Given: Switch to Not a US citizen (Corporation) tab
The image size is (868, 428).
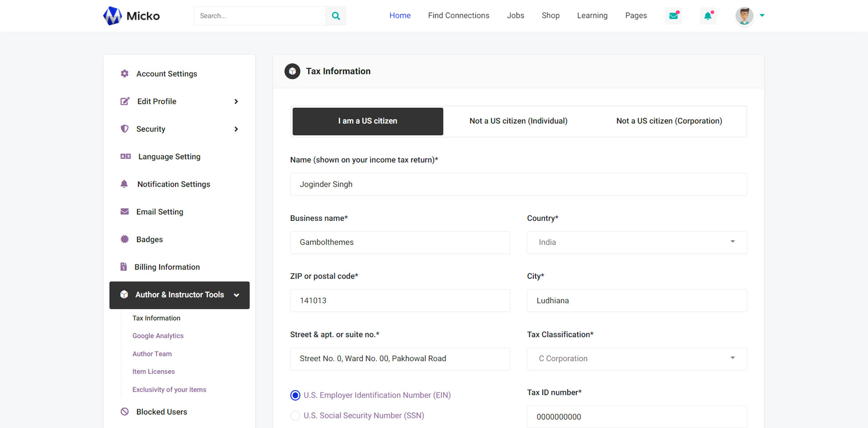Looking at the screenshot, I should pyautogui.click(x=669, y=121).
